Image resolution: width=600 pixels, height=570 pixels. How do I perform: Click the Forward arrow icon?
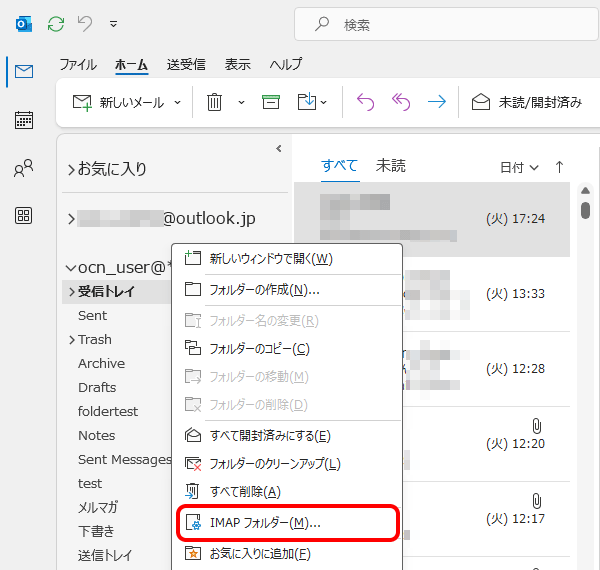(436, 102)
